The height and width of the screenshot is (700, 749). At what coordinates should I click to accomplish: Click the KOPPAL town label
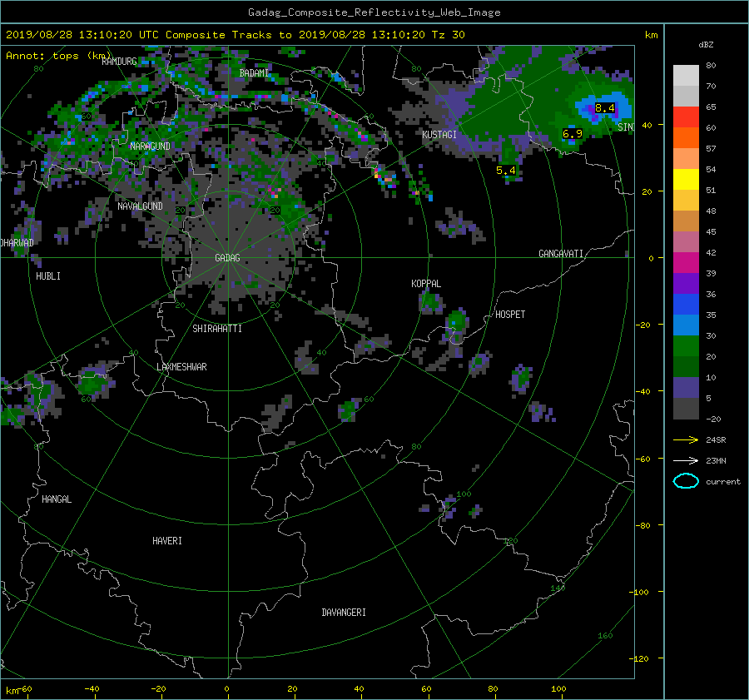coord(425,284)
